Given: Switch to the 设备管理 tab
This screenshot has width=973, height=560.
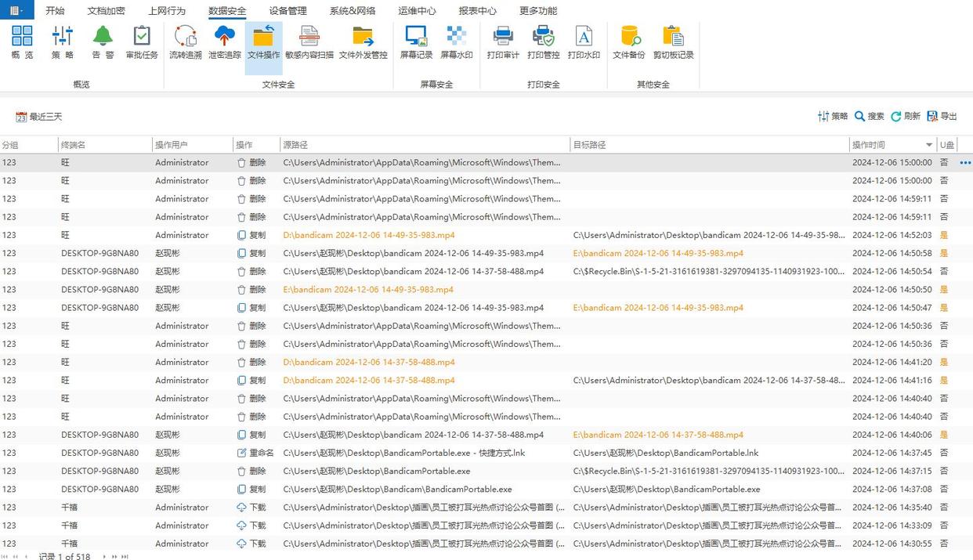Looking at the screenshot, I should coord(288,11).
